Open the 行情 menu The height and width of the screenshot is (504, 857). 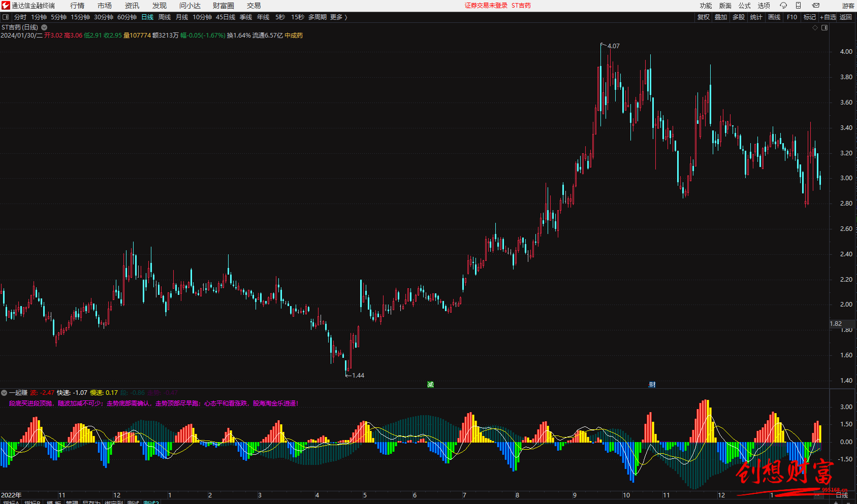[77, 6]
